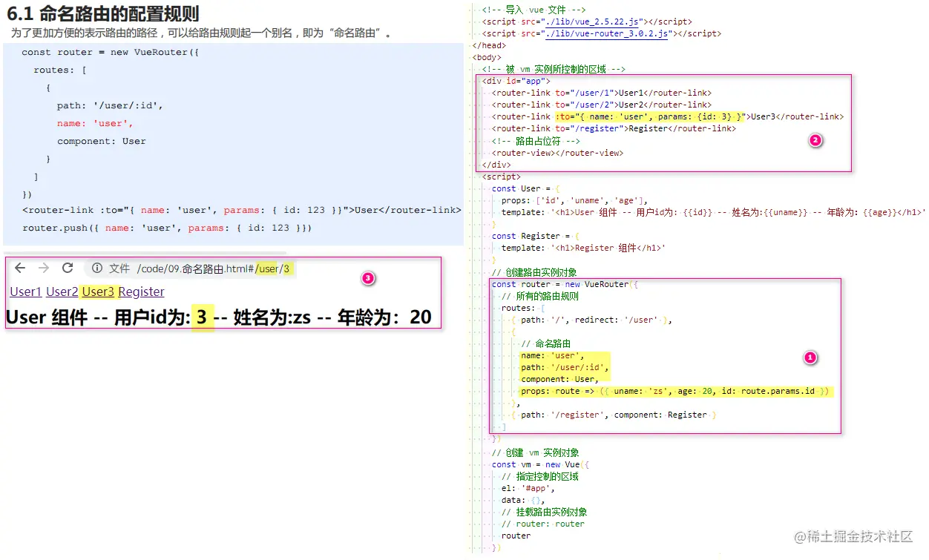This screenshot has height=560, width=929.
Task: Click "path: '/user/:id'," in left code snippet
Action: coord(110,105)
